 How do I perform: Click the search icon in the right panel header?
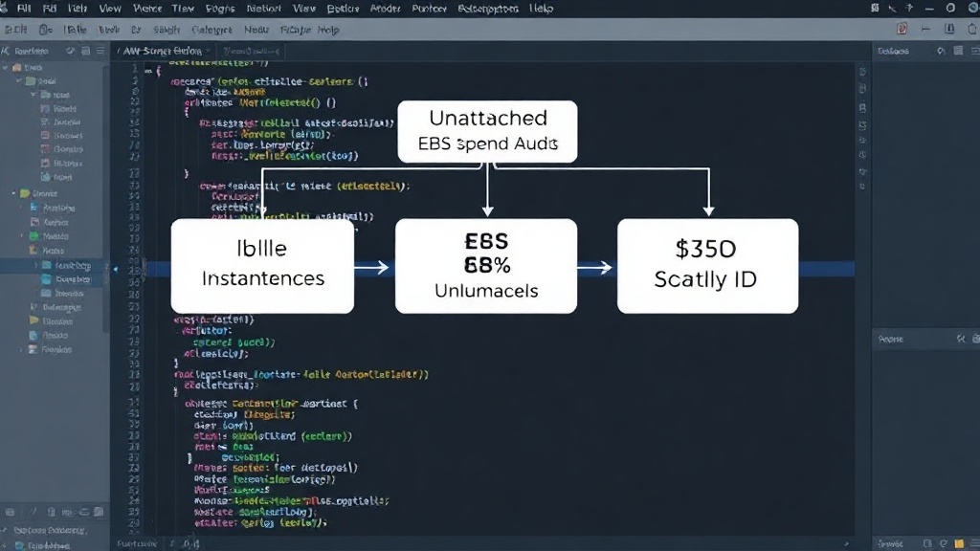click(x=941, y=52)
